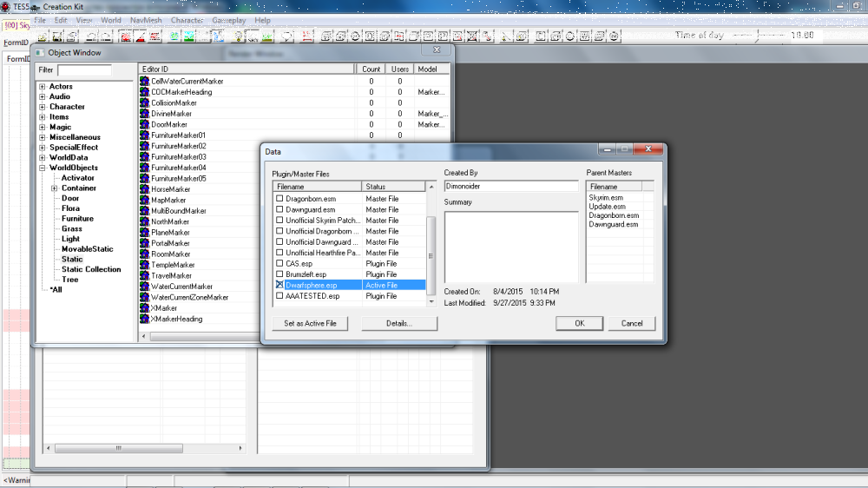Viewport: 868px width, 488px height.
Task: Open the Preferences toolbar icon
Action: (72, 36)
